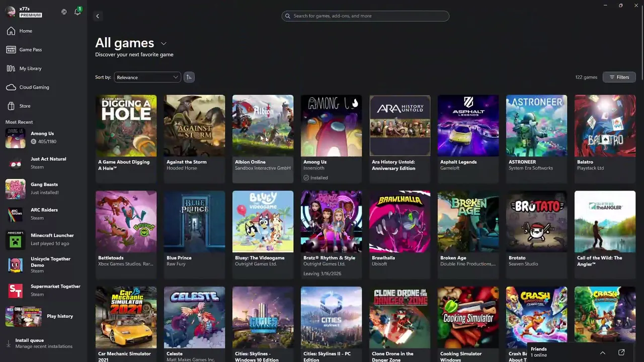Click in the search games field
This screenshot has width=644, height=362.
click(x=365, y=16)
